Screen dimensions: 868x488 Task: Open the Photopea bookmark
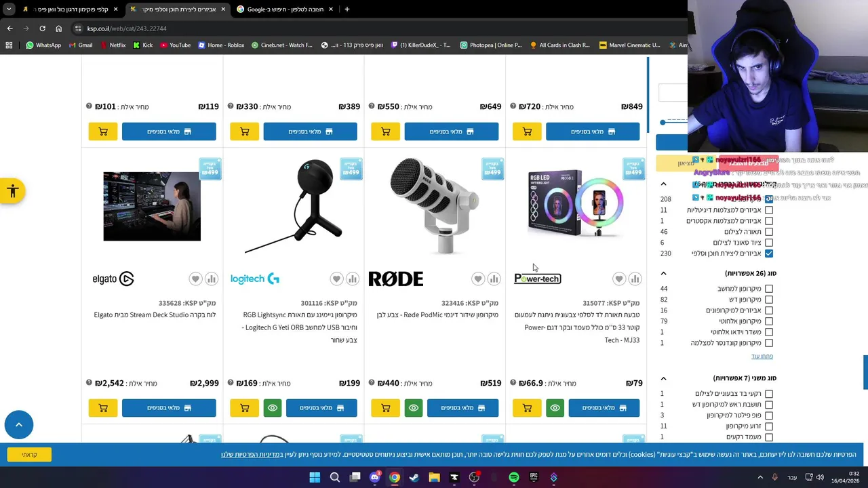(x=491, y=45)
